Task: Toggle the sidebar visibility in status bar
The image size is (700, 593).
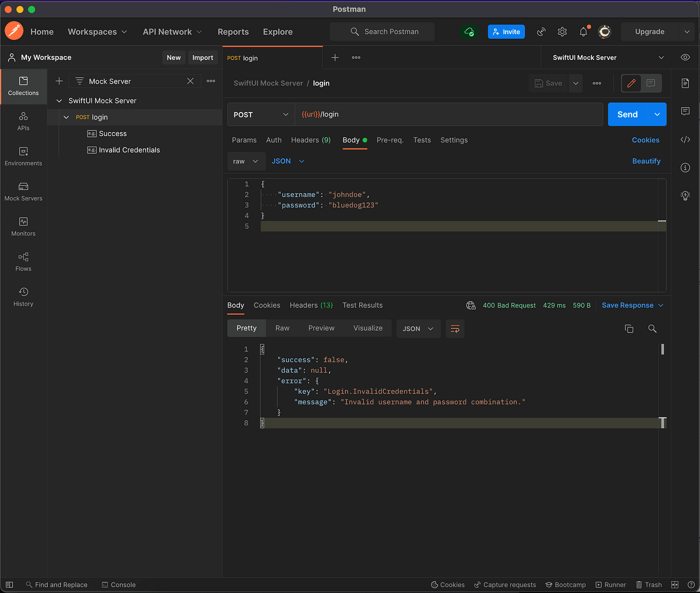Action: click(9, 584)
